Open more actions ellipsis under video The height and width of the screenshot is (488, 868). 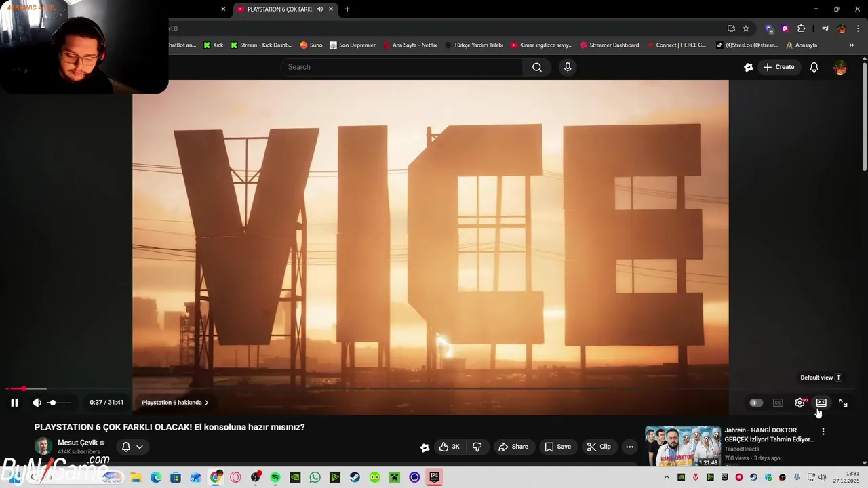[629, 447]
